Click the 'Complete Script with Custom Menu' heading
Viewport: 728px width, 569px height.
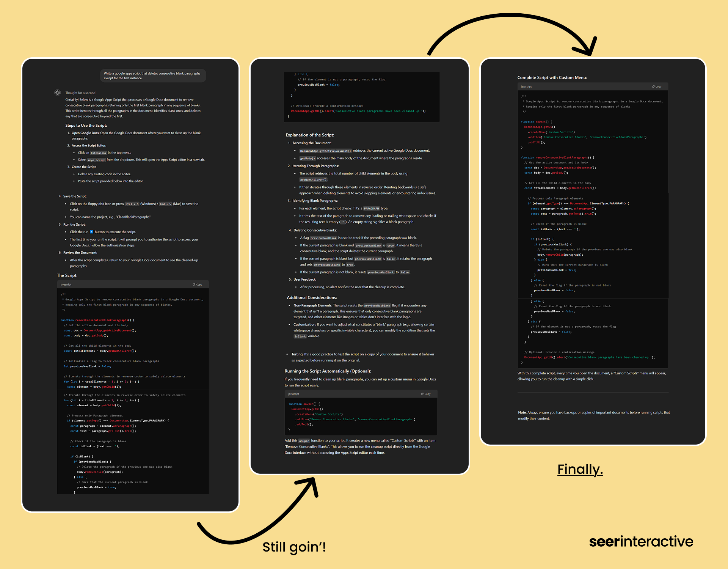click(552, 77)
